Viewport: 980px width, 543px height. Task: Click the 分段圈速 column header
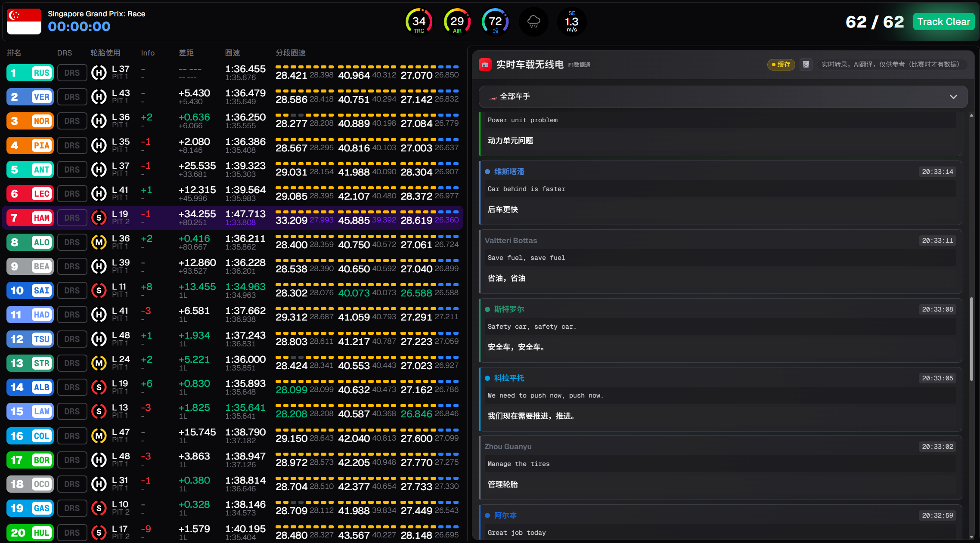pyautogui.click(x=291, y=52)
